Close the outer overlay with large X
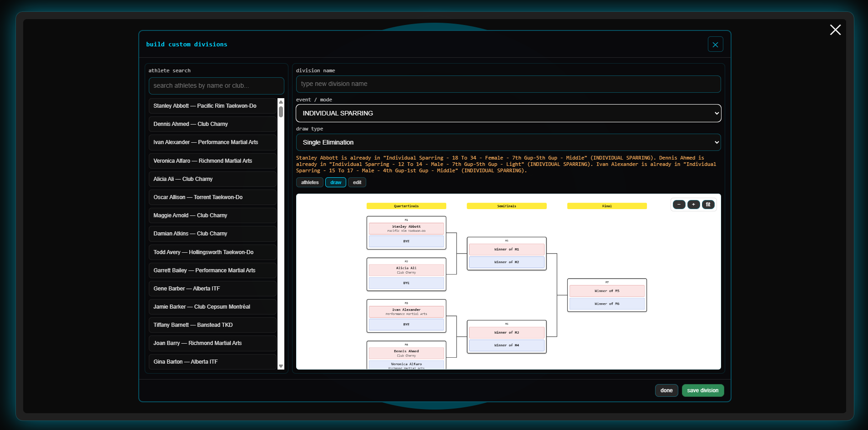This screenshot has height=430, width=868. [x=835, y=30]
